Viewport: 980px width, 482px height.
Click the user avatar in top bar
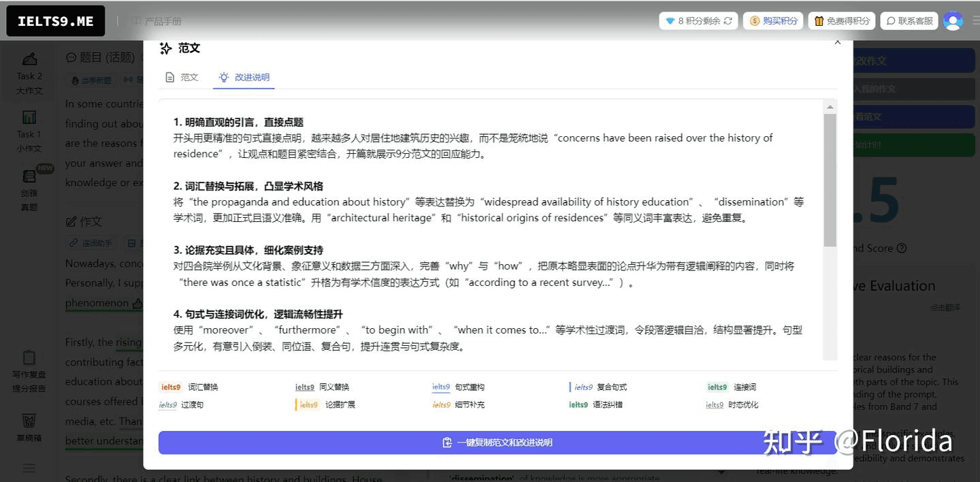tap(953, 20)
